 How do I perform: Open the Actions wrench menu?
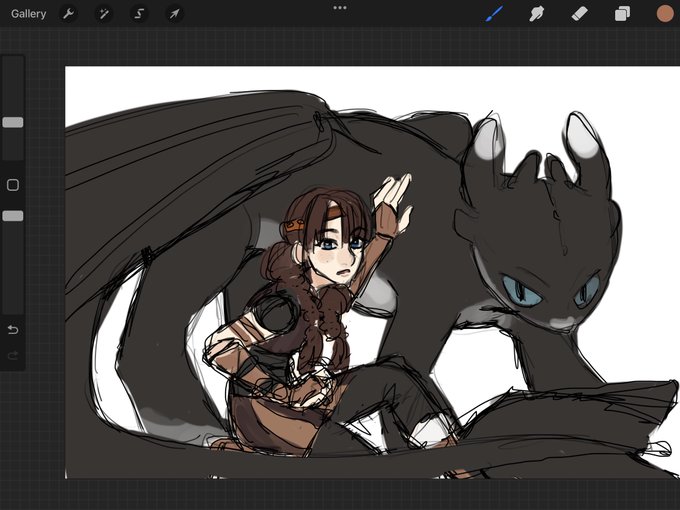coord(68,14)
